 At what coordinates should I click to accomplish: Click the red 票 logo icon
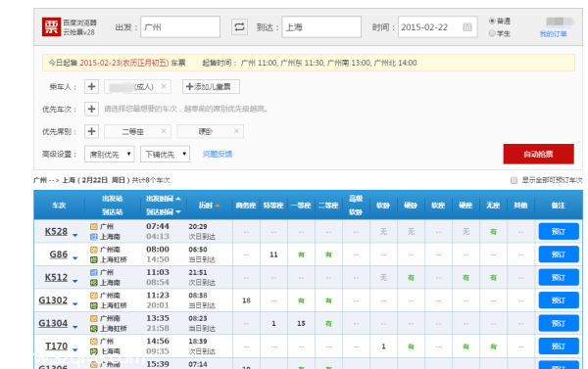[x=51, y=27]
